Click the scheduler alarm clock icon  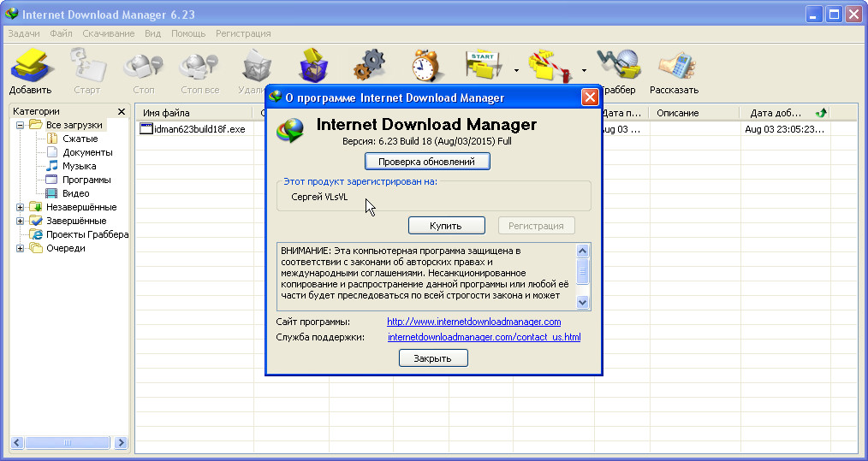coord(425,65)
